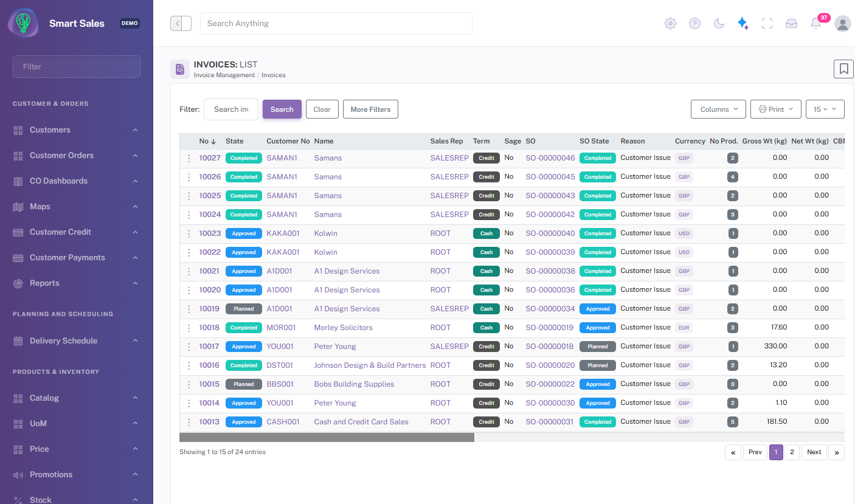This screenshot has width=855, height=504.
Task: Open row actions menu for invoice 10013
Action: point(189,422)
